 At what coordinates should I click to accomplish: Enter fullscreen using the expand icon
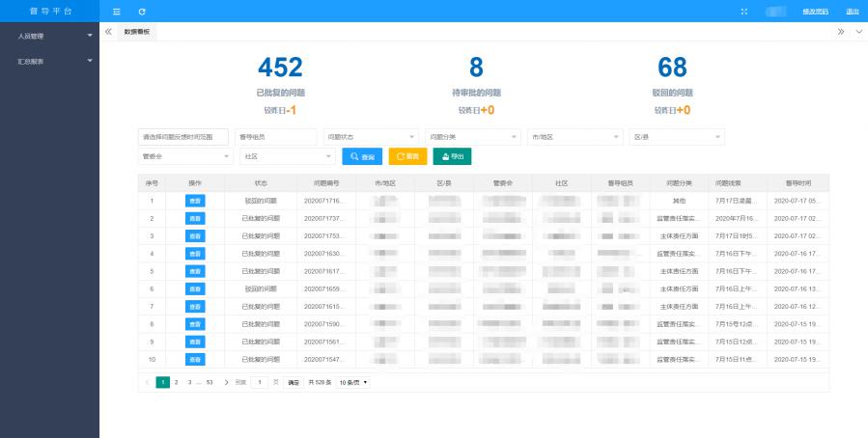coord(743,11)
